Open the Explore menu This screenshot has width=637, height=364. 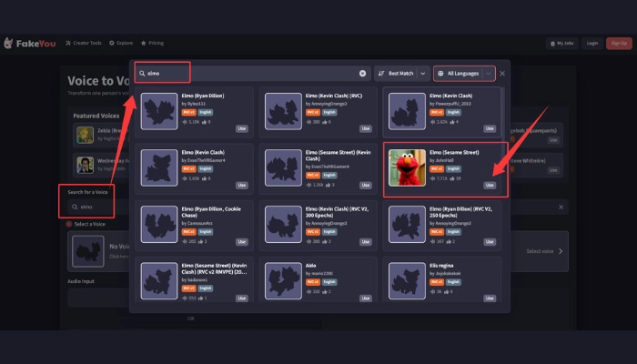121,43
